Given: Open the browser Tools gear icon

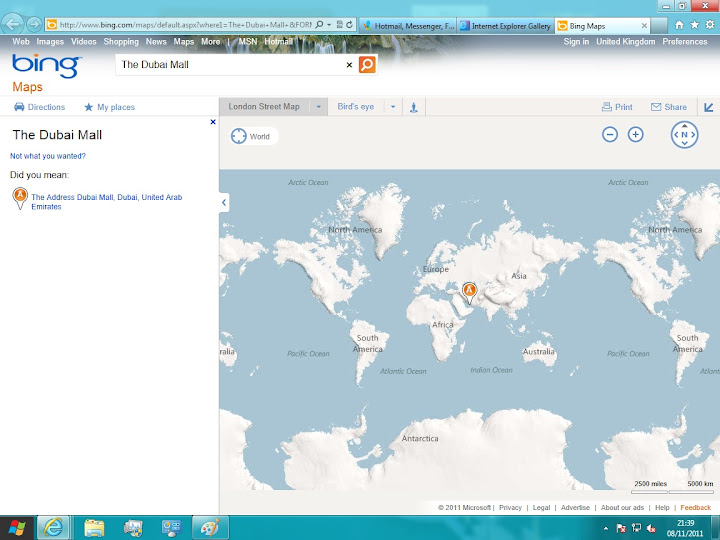Looking at the screenshot, I should pos(710,25).
